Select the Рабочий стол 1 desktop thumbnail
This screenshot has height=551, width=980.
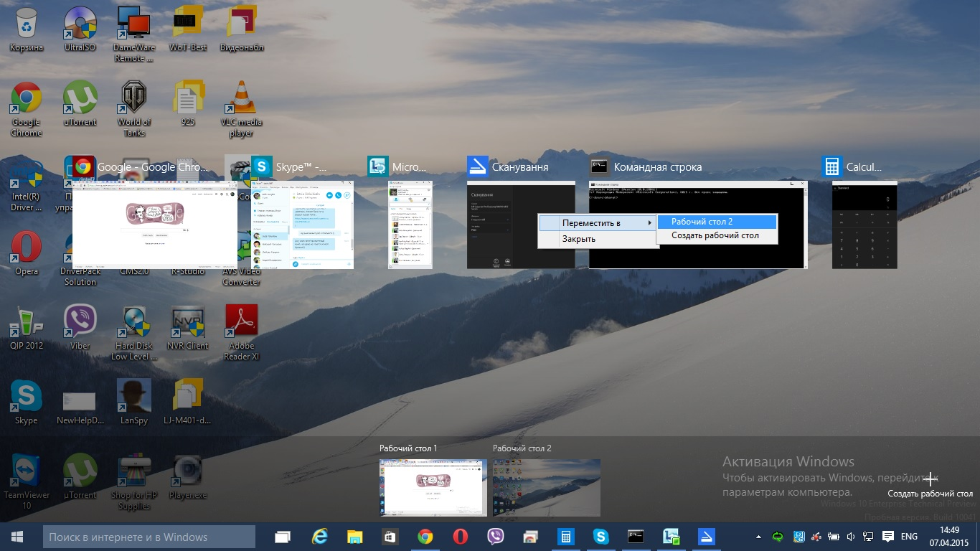[433, 488]
